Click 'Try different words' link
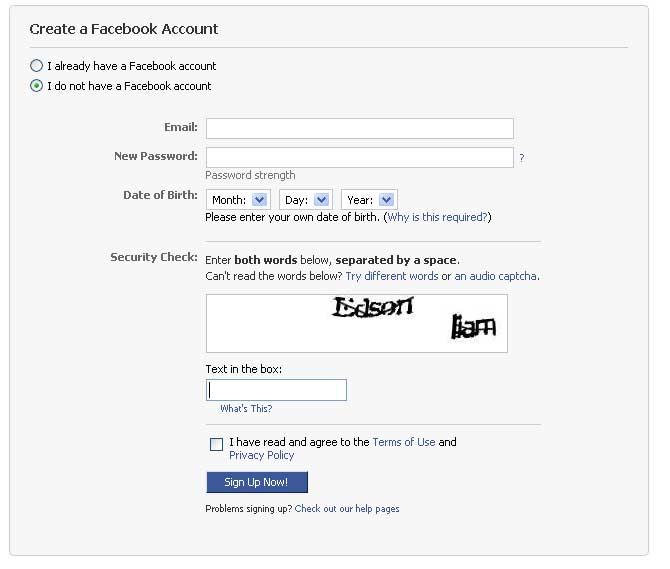Viewport: 670px width, 569px height. (392, 276)
